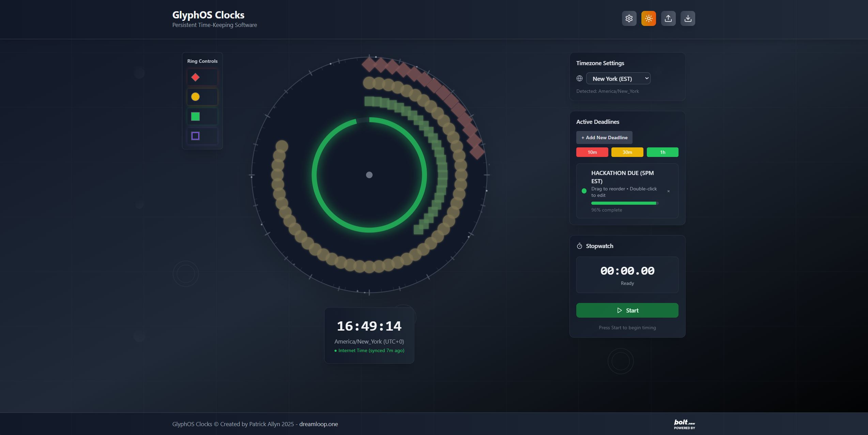Open the New York (EST) timezone dropdown
Screen dimensions: 868x435
[618, 78]
